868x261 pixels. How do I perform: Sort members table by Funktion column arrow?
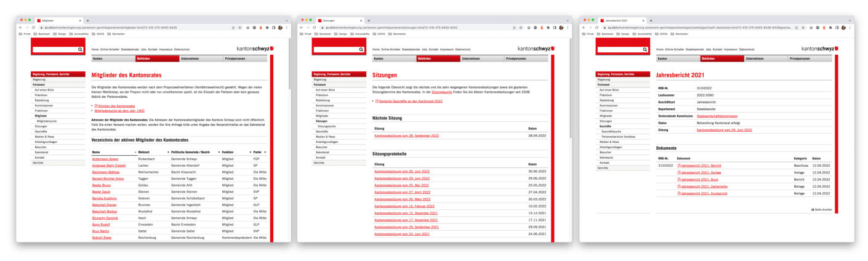(x=251, y=151)
